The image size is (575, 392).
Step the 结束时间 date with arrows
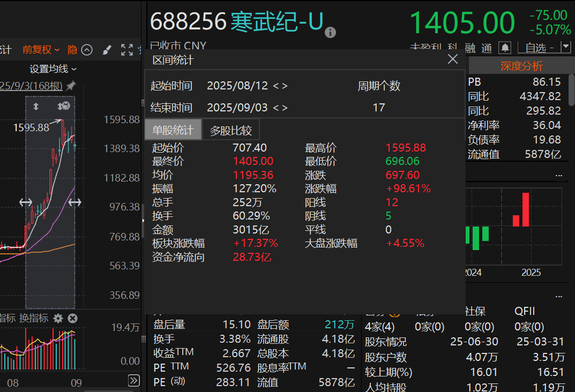coord(280,108)
